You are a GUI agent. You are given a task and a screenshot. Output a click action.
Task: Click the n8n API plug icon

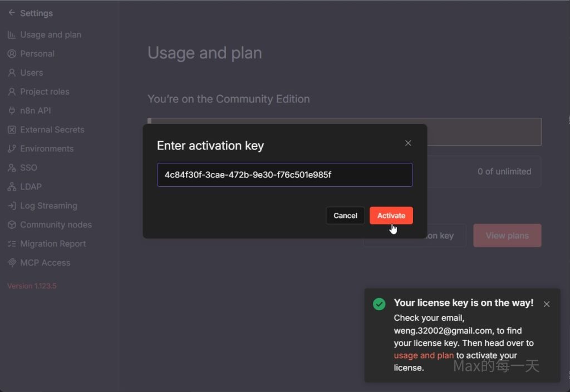tap(11, 111)
